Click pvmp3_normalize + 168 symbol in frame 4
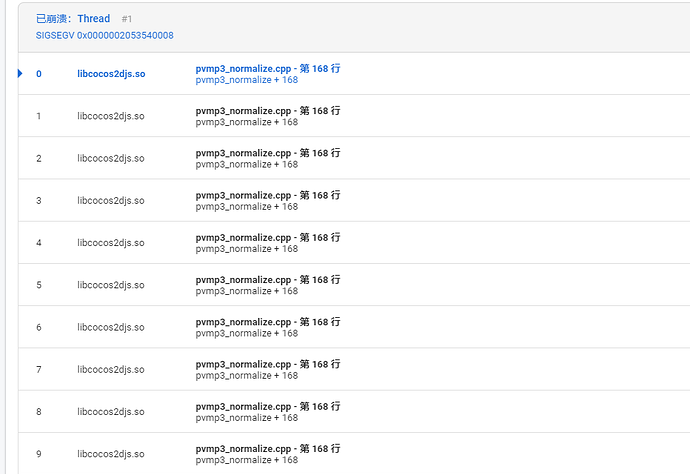690x474 pixels. click(x=247, y=249)
